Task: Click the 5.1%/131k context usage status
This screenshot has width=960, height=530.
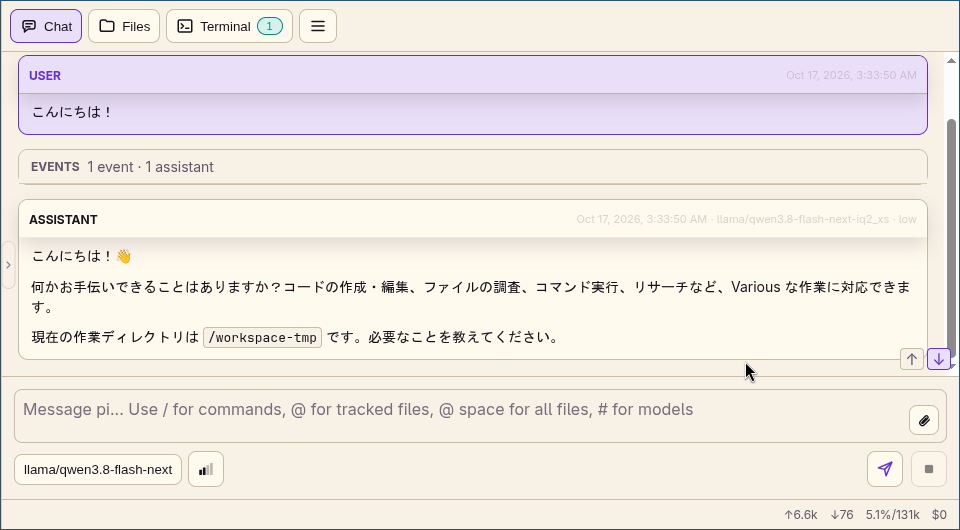Action: (x=893, y=515)
